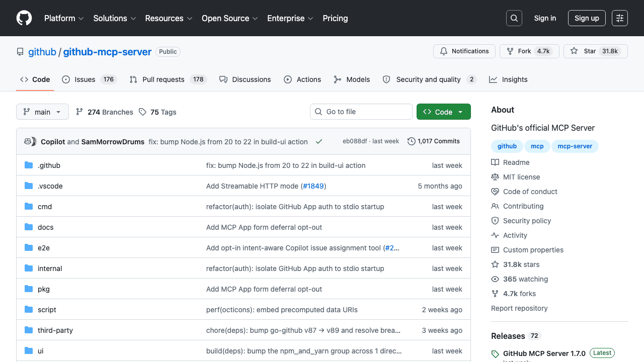Click the Go to file input
Viewport: 644px width, 362px height.
point(361,112)
